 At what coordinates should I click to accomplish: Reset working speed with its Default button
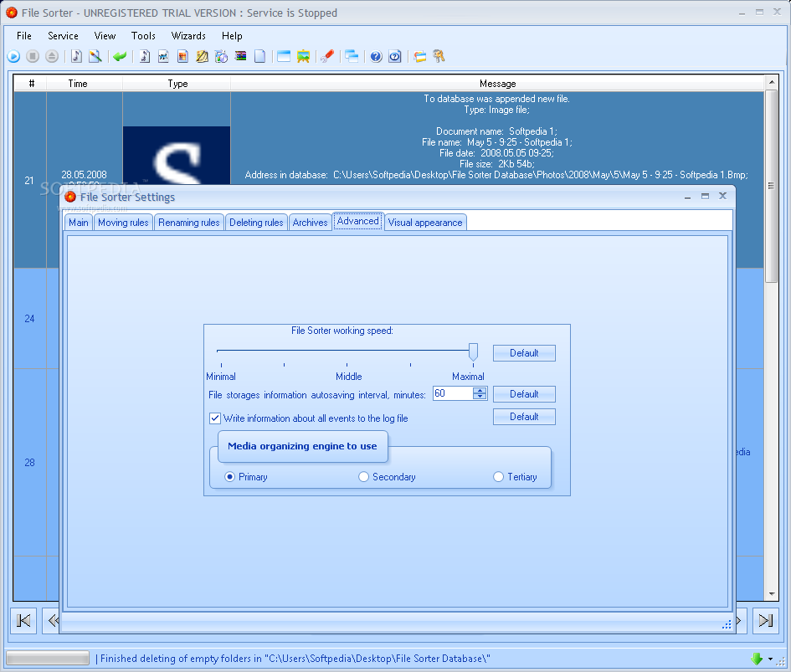[524, 353]
